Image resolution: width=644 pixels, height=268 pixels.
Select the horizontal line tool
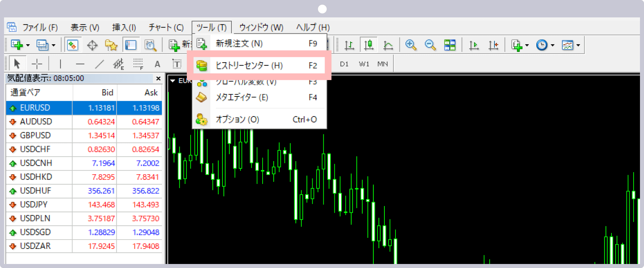(x=80, y=64)
